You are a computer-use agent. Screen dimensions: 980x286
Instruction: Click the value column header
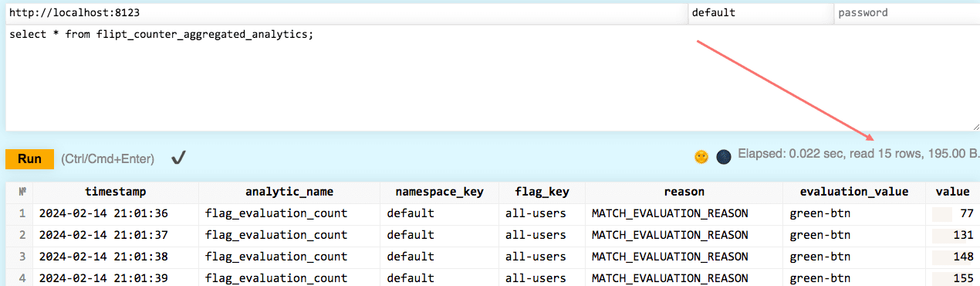pyautogui.click(x=953, y=192)
